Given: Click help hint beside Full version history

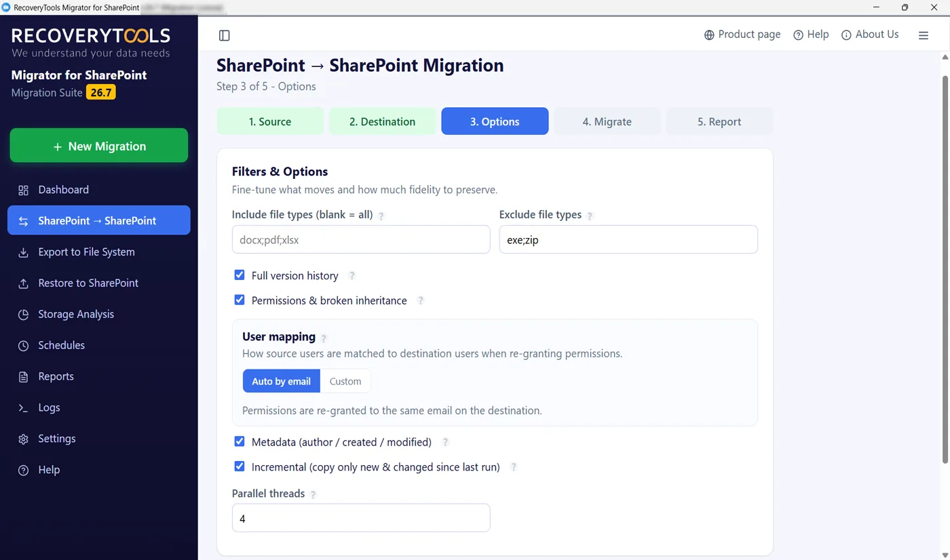Looking at the screenshot, I should click(x=351, y=276).
